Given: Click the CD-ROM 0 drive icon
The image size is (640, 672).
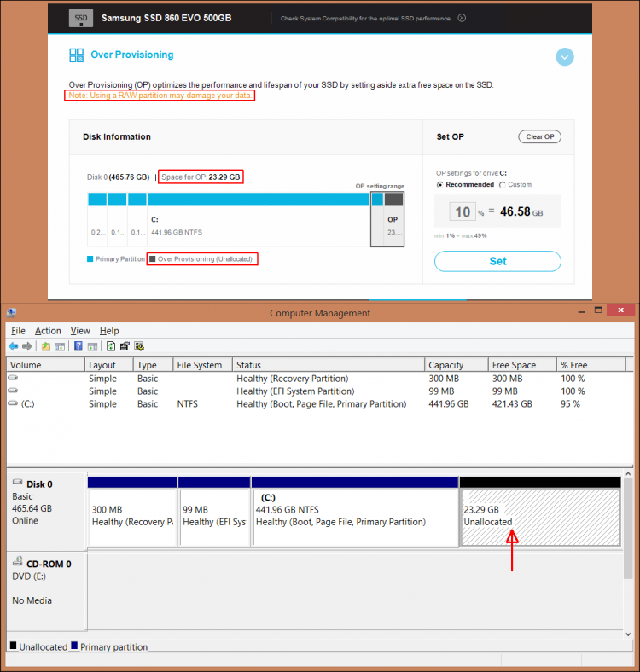Looking at the screenshot, I should point(18,561).
